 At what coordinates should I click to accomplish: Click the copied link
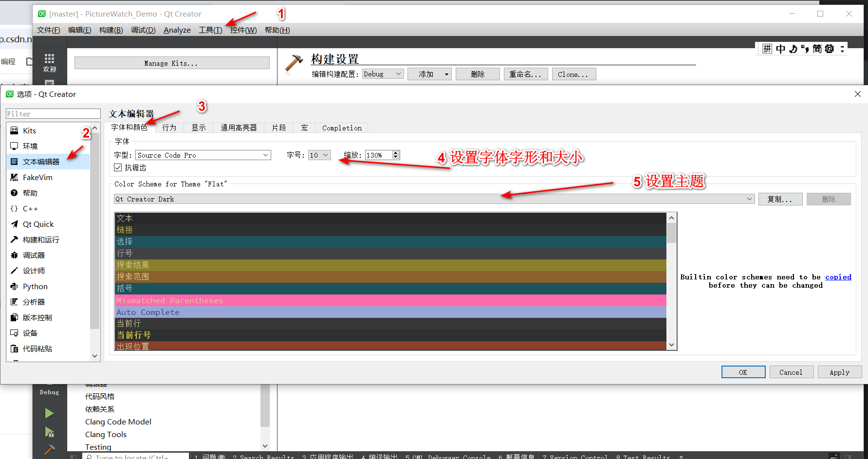tap(838, 277)
